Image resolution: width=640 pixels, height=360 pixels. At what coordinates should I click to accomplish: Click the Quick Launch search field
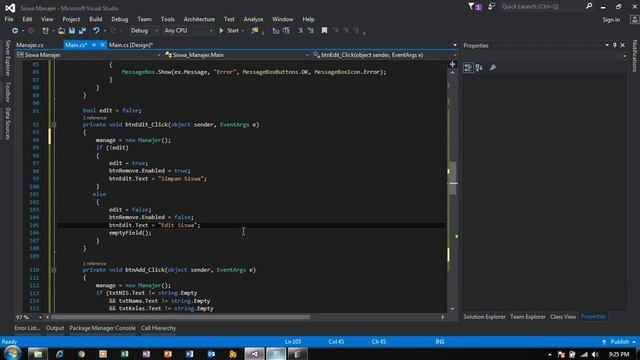pos(542,7)
